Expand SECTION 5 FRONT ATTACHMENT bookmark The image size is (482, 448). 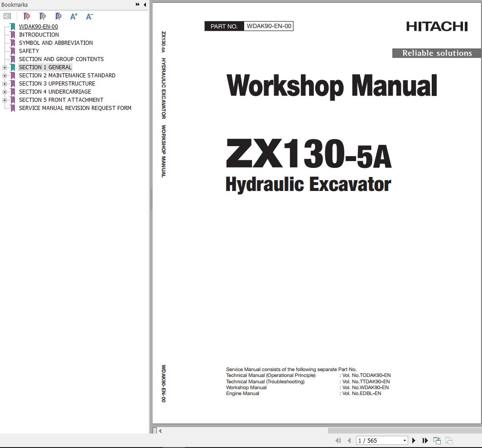[5, 100]
